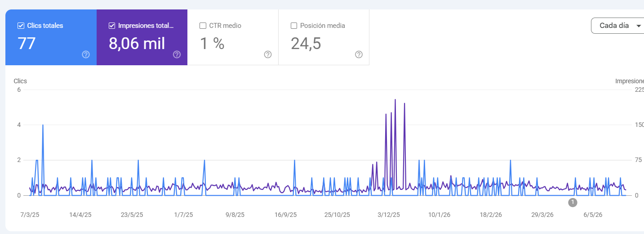
Task: Uncheck the Clics totales checkbox
Action: [x=21, y=26]
